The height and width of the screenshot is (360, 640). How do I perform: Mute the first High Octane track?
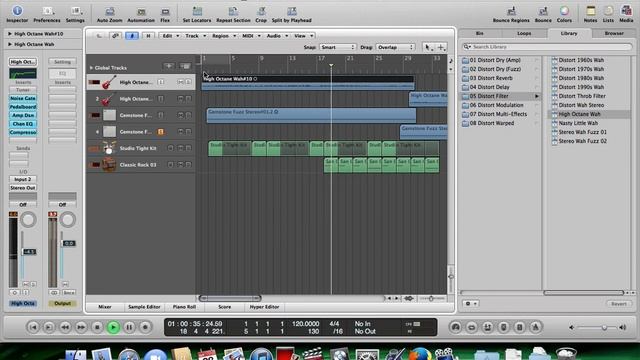click(x=180, y=82)
